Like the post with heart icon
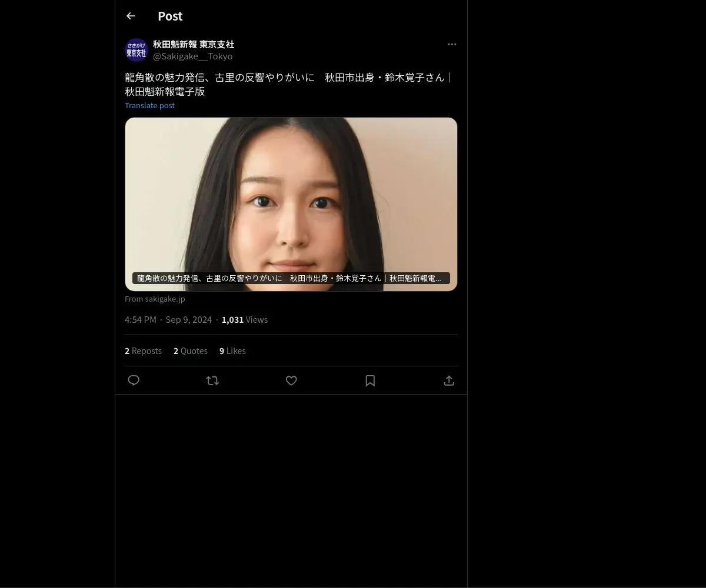This screenshot has width=706, height=588. coord(291,380)
